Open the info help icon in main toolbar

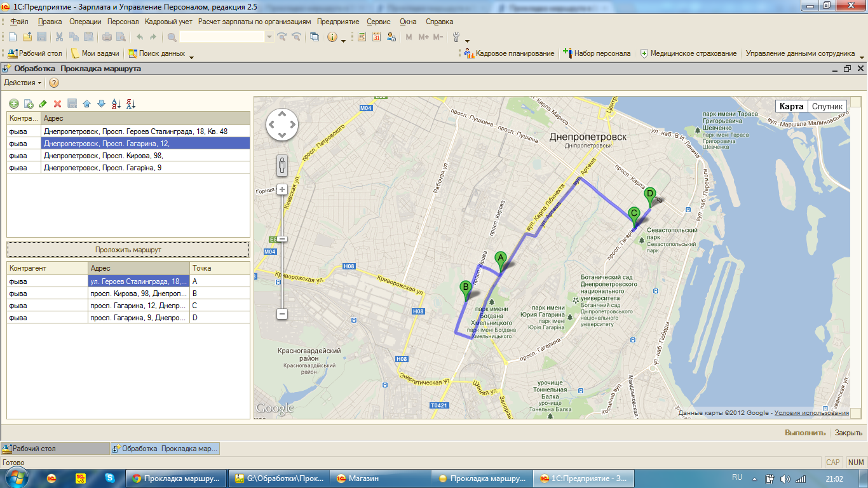(x=332, y=37)
